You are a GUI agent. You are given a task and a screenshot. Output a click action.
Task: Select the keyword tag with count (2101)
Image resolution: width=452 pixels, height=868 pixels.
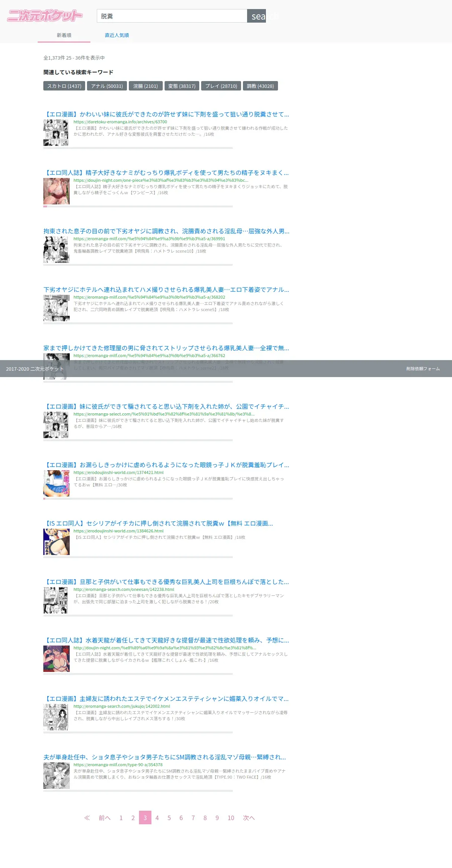[x=146, y=86]
